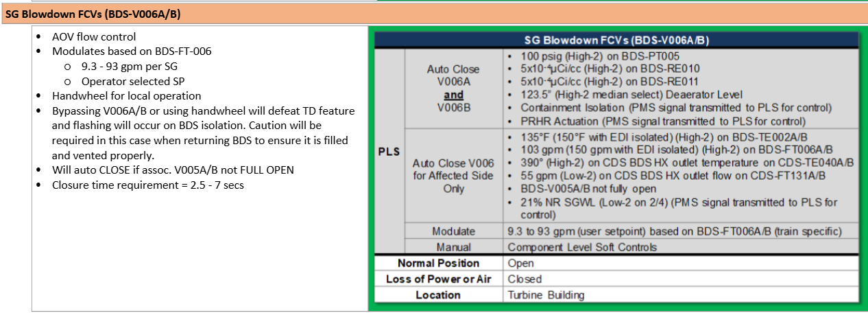Image resolution: width=868 pixels, height=313 pixels.
Task: Click the '103 gpm' BDS-FT006A/B flow line
Action: (677, 150)
